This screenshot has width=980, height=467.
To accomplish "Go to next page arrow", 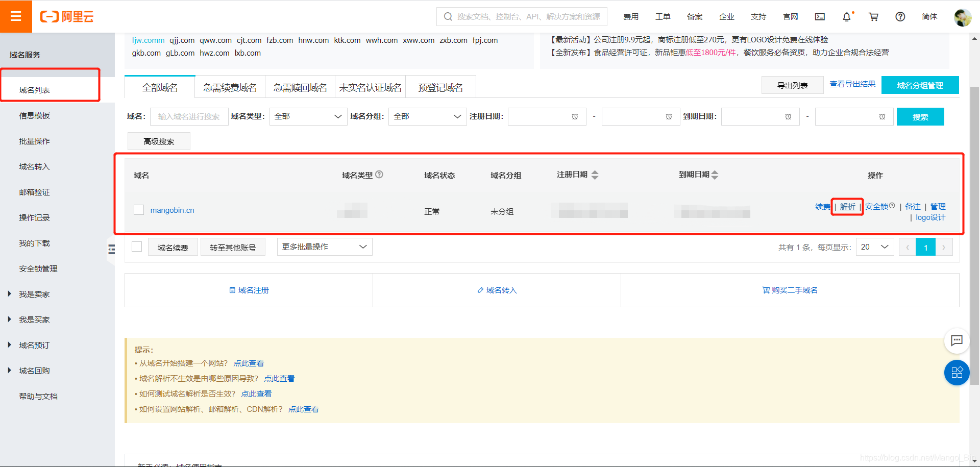I will tap(944, 248).
